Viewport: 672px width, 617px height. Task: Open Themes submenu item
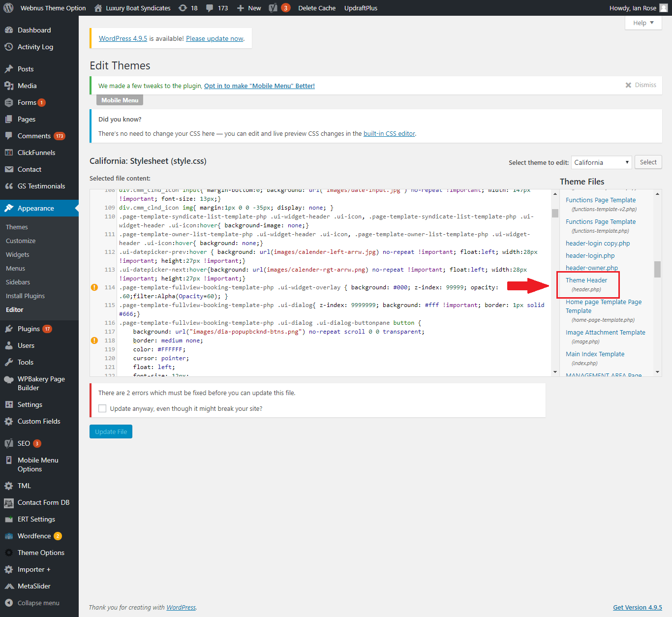(x=17, y=227)
